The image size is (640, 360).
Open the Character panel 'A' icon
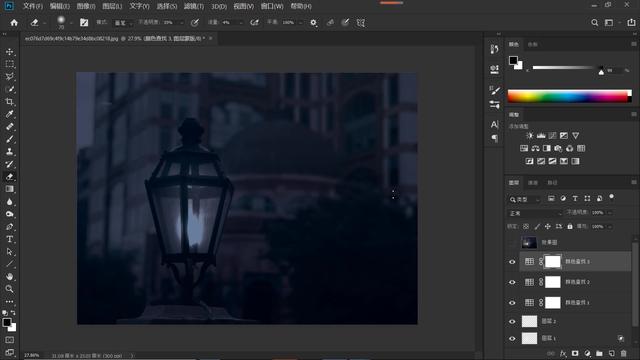click(494, 124)
